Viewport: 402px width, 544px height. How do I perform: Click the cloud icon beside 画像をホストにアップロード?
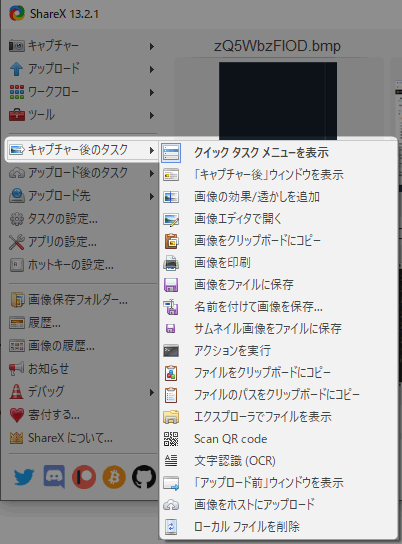(171, 505)
